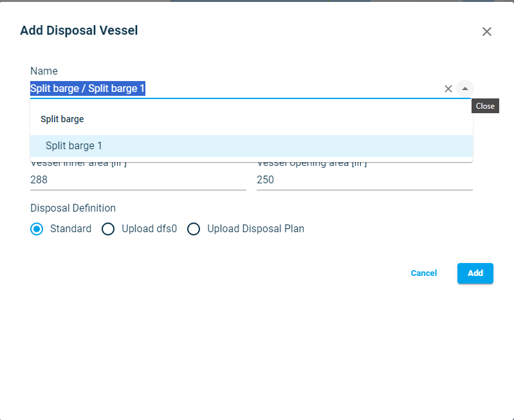Screen dimensions: 514x420
Task: Click the Standard label text
Action: click(71, 229)
